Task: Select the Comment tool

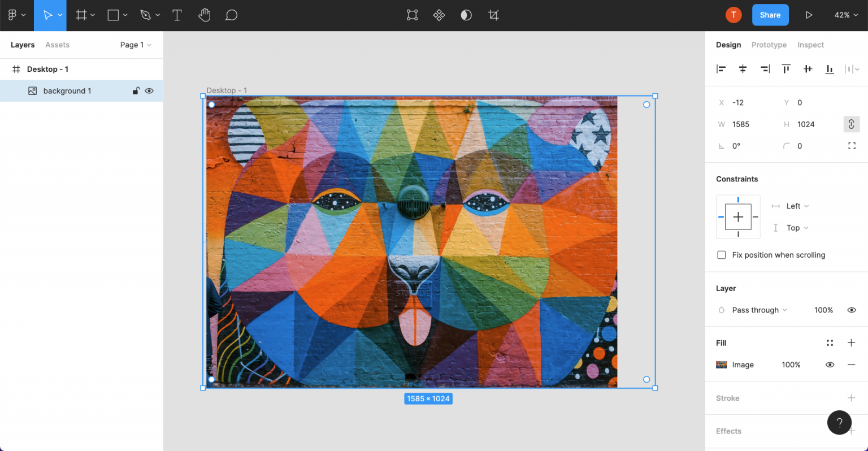Action: (231, 15)
